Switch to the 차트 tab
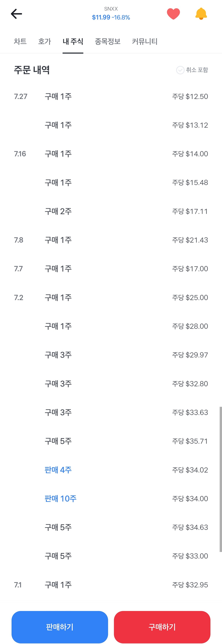Image resolution: width=222 pixels, height=644 pixels. (x=20, y=41)
